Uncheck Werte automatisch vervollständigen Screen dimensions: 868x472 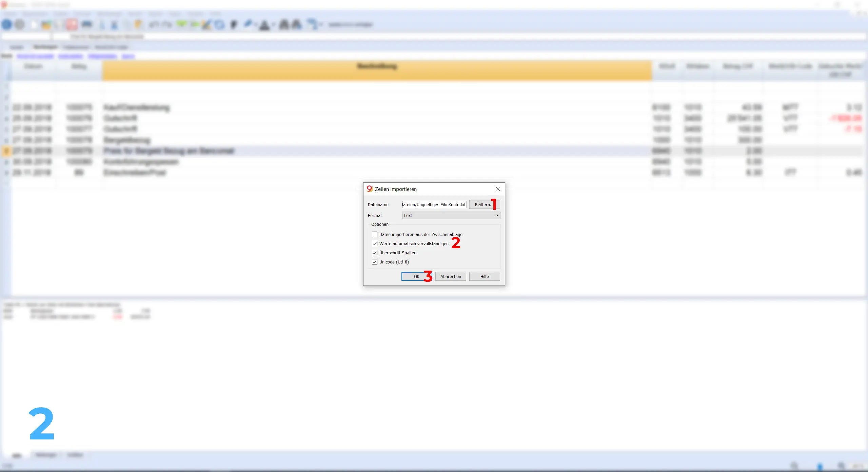375,243
